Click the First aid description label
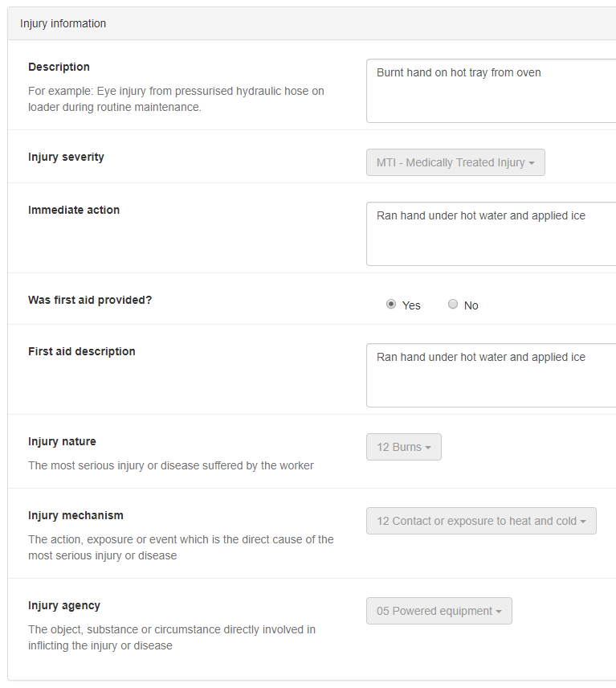The image size is (616, 688). (x=81, y=351)
